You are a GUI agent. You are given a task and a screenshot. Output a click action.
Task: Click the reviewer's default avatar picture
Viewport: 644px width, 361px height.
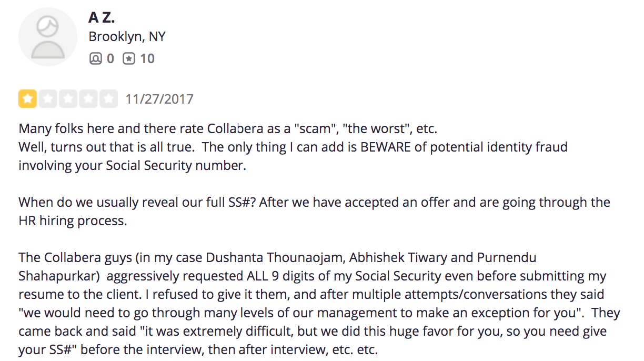click(48, 37)
